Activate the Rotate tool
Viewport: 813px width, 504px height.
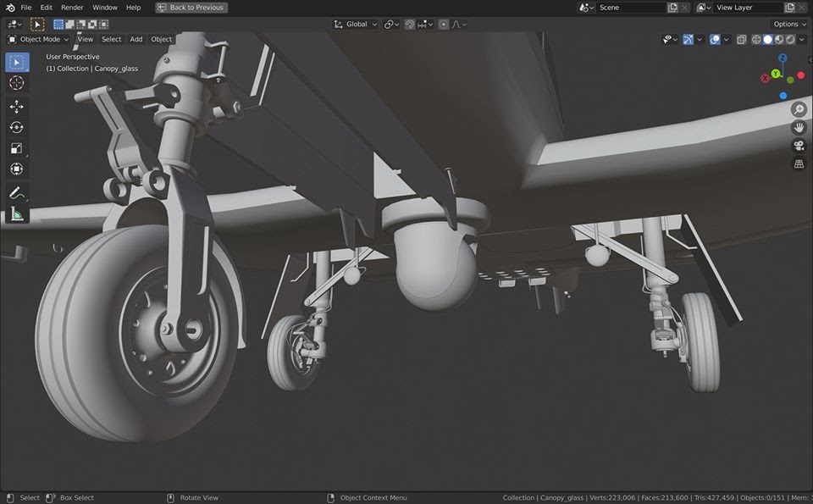pos(15,127)
